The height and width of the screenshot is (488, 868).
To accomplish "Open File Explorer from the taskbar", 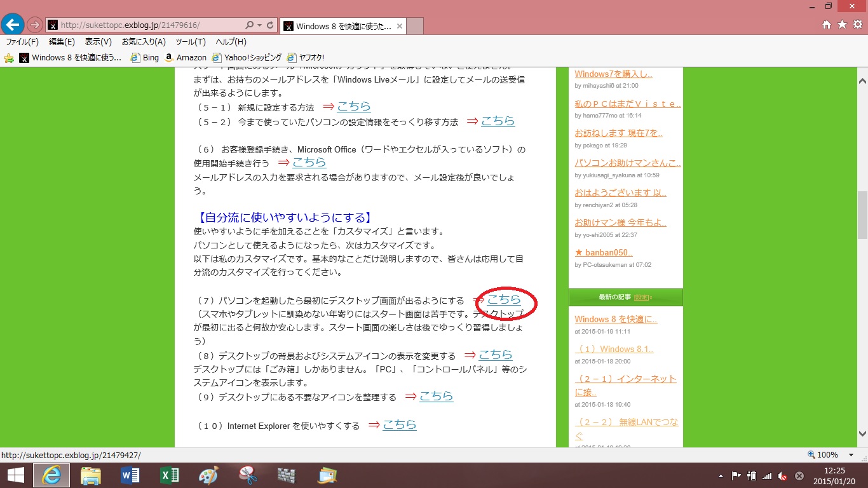I will (x=91, y=475).
